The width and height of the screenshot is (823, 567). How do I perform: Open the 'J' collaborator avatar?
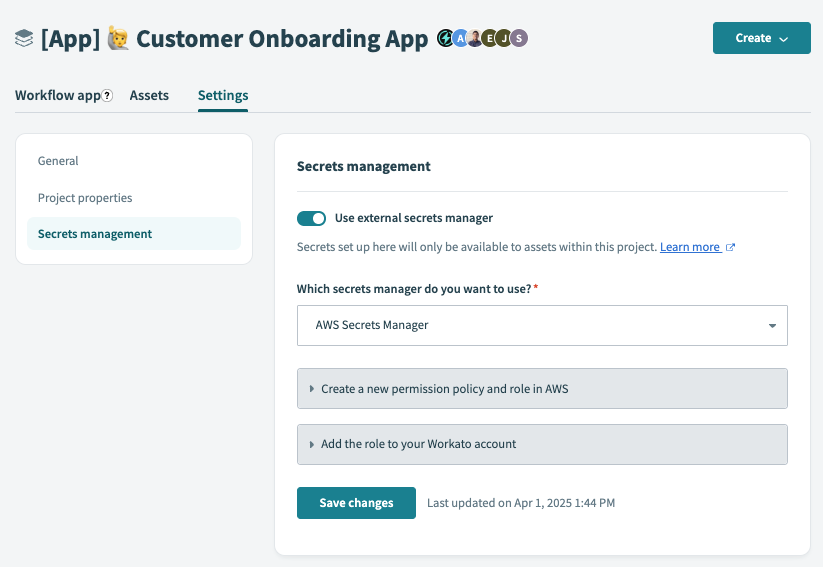504,38
